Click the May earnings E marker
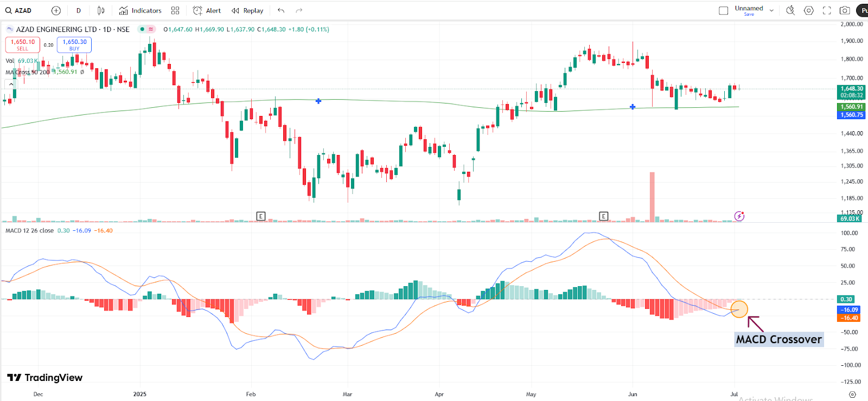The width and height of the screenshot is (868, 401). click(x=604, y=216)
